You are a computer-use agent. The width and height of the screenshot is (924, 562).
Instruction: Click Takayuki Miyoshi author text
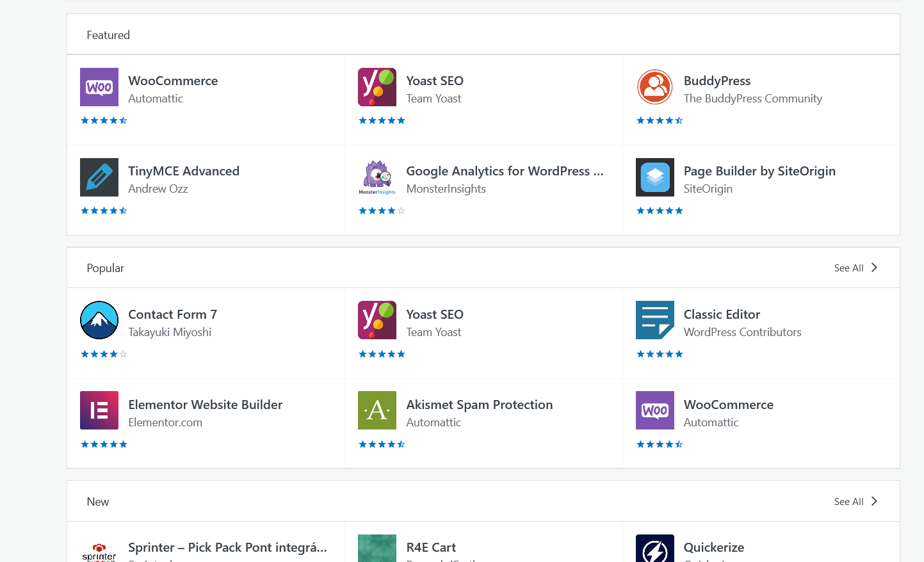pyautogui.click(x=170, y=332)
